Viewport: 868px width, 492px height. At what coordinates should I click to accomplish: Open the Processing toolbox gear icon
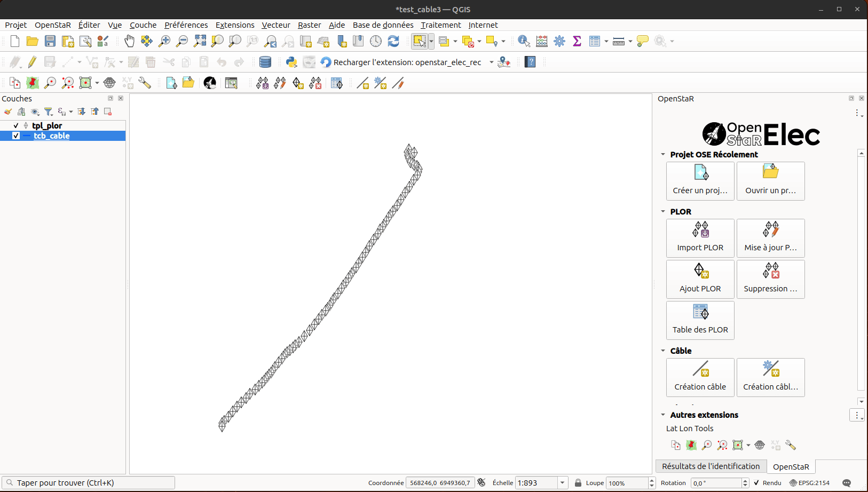[559, 41]
